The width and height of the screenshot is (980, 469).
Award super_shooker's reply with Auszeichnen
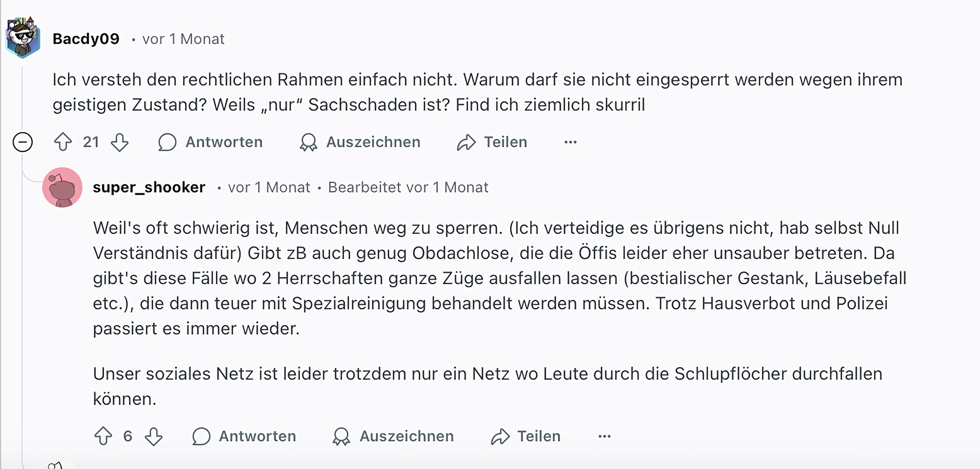[x=393, y=436]
